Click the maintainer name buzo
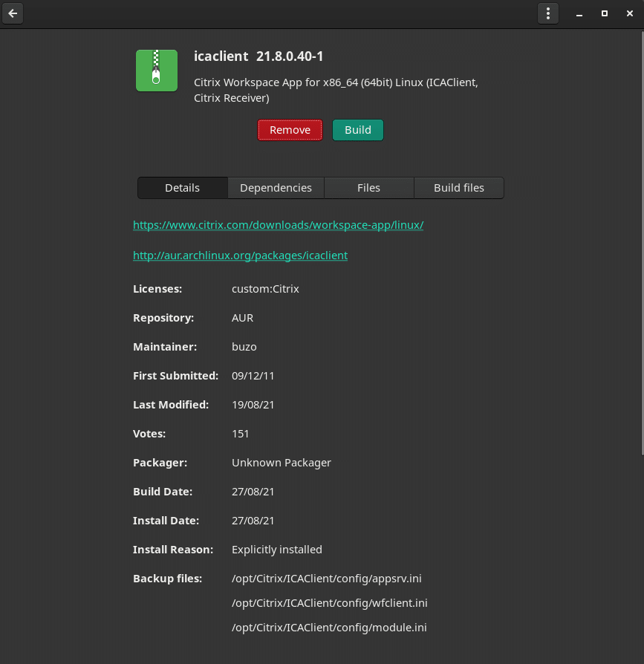 click(x=244, y=347)
